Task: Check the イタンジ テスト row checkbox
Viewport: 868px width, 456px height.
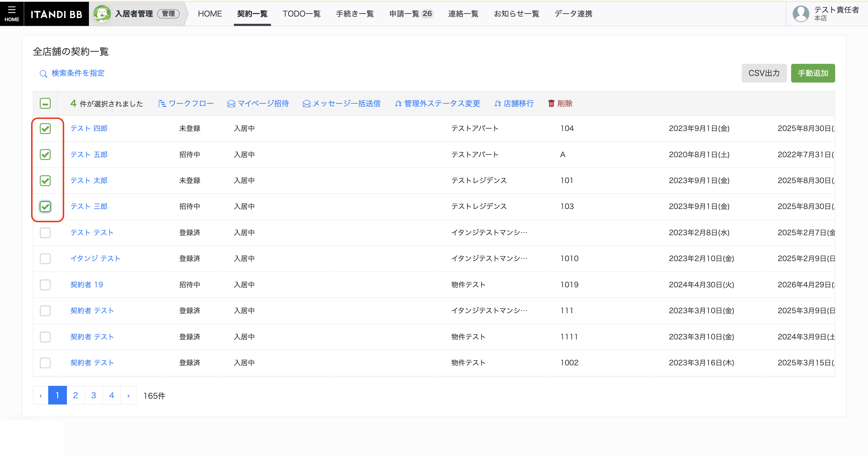Action: pyautogui.click(x=45, y=259)
